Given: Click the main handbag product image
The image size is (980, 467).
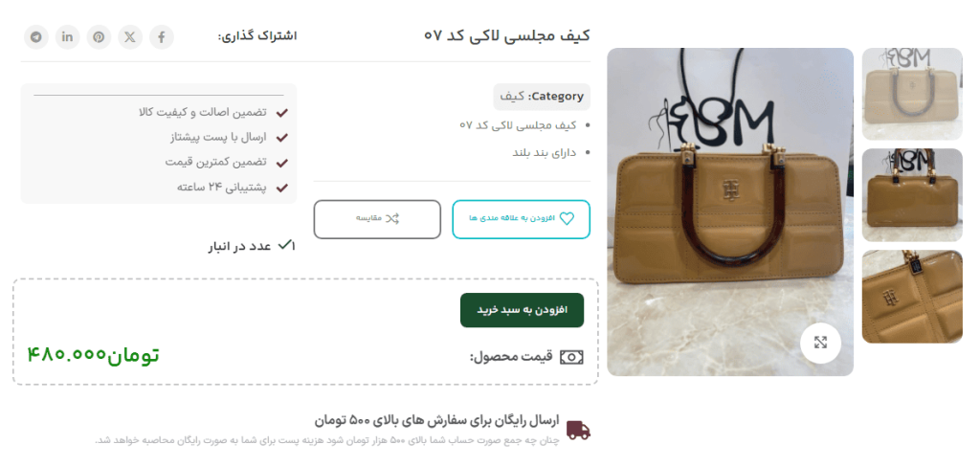Looking at the screenshot, I should point(730,211).
